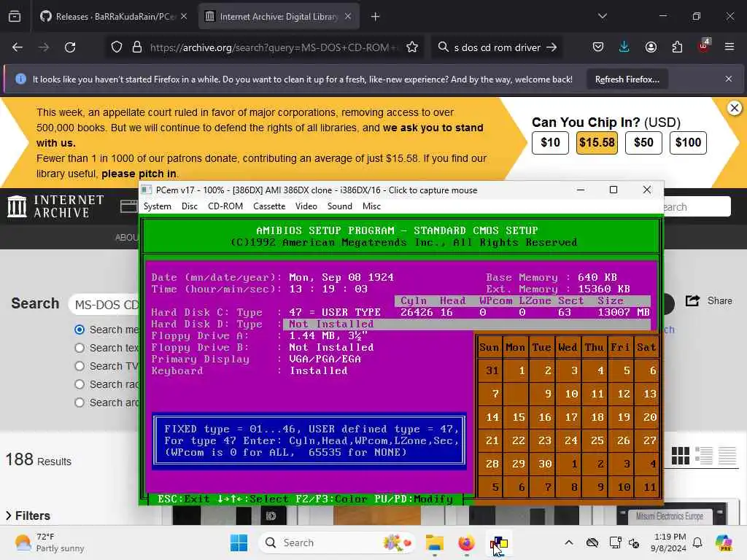Close the Internet Archive tab
This screenshot has height=560, width=747.
[348, 17]
